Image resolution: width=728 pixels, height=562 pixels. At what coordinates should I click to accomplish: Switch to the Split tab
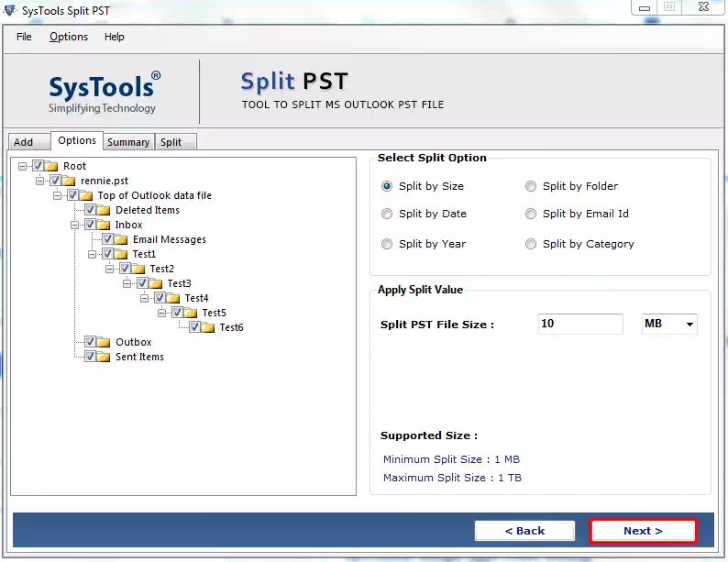[x=175, y=142]
